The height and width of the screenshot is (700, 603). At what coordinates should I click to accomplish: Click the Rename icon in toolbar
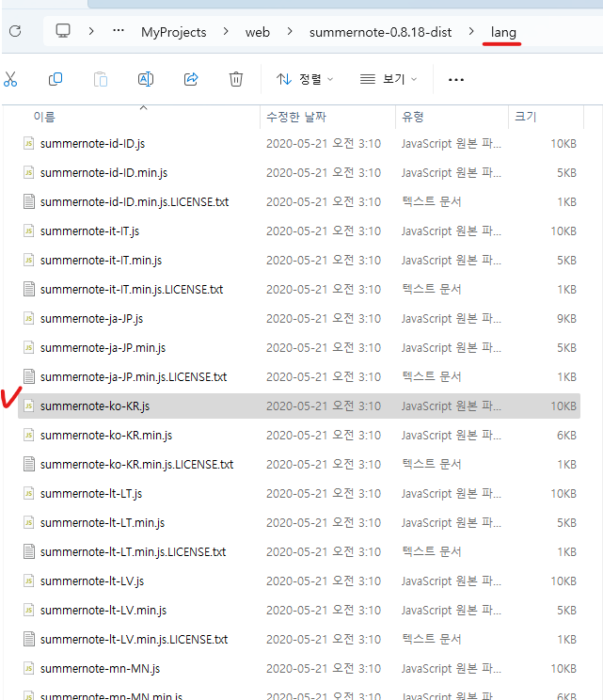coord(146,79)
